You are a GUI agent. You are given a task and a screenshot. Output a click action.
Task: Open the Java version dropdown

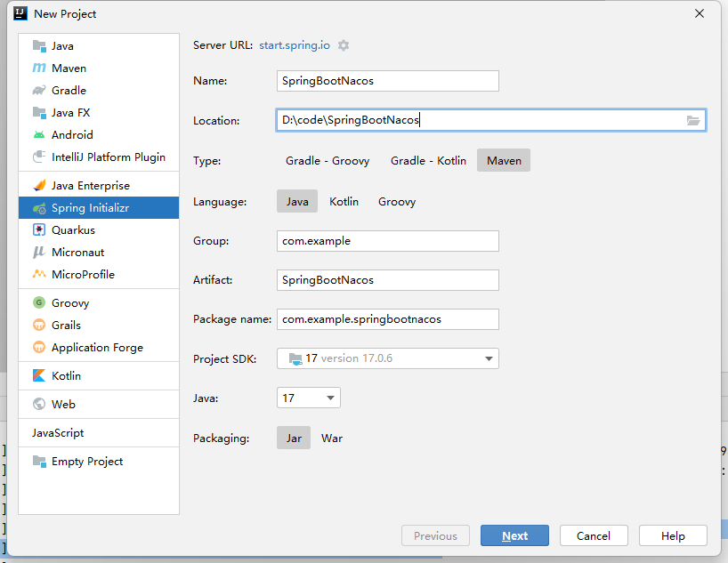pos(309,398)
